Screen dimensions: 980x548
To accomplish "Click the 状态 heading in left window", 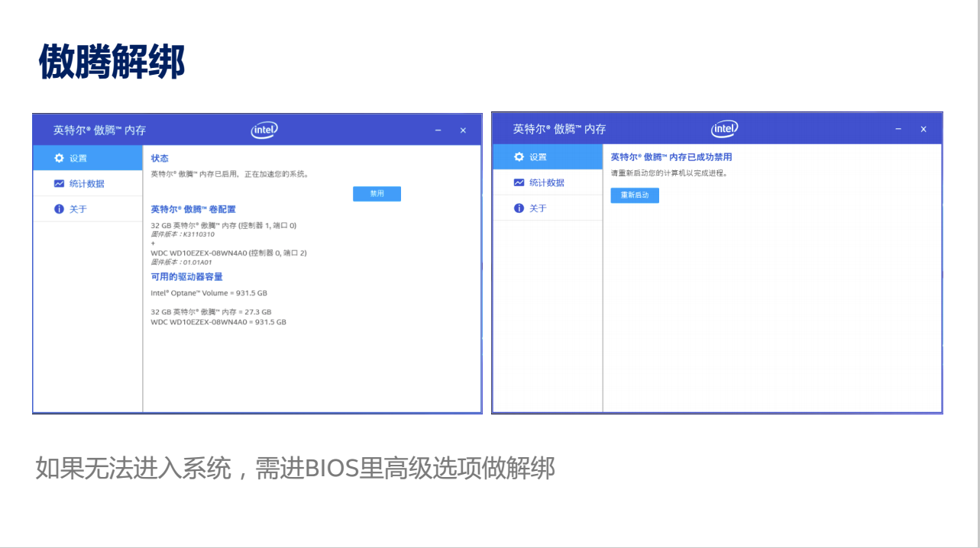I will click(x=160, y=158).
